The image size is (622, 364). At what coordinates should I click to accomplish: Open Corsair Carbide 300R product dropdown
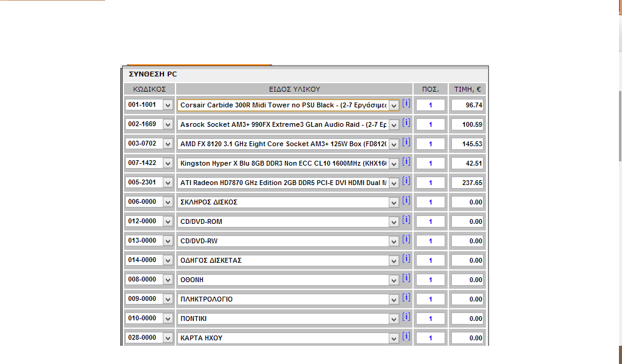click(394, 106)
